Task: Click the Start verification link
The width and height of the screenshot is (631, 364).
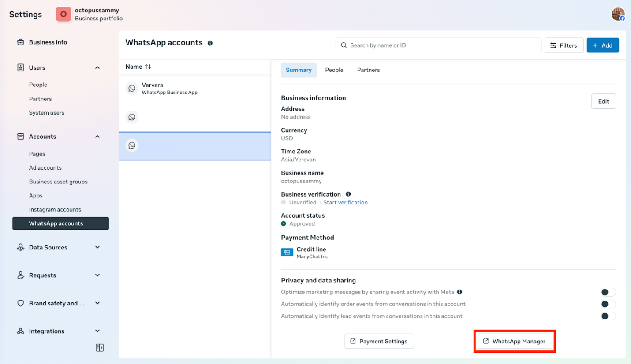Action: [345, 202]
